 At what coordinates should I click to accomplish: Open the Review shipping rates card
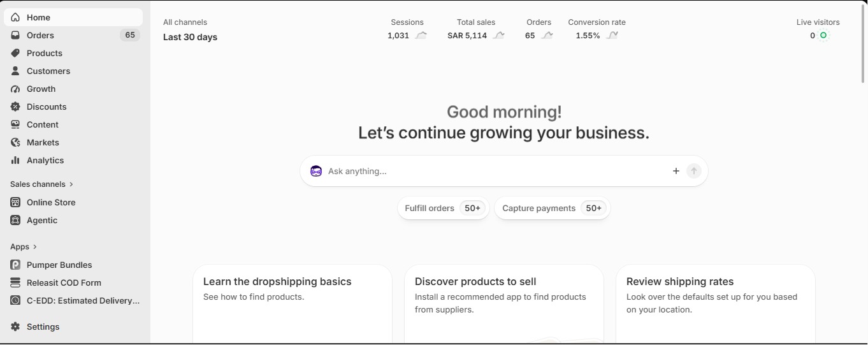click(x=716, y=304)
